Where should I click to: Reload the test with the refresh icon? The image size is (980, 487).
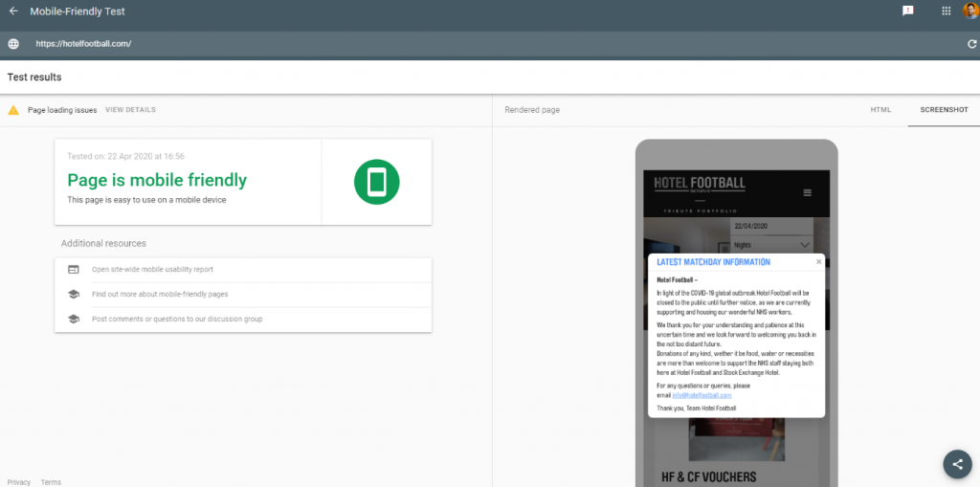pyautogui.click(x=971, y=44)
